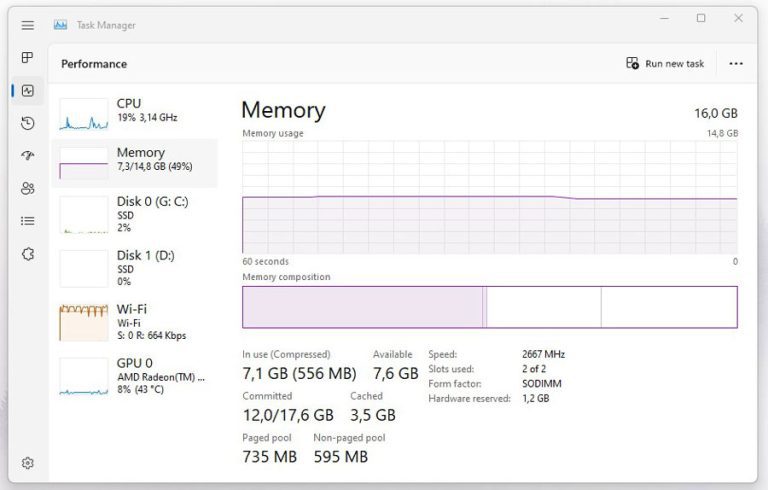Open the hamburger navigation menu
This screenshot has height=490, width=768.
(x=28, y=25)
